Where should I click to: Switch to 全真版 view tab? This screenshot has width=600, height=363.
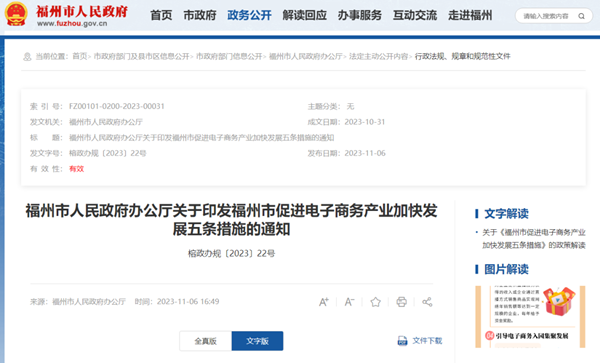(205, 341)
